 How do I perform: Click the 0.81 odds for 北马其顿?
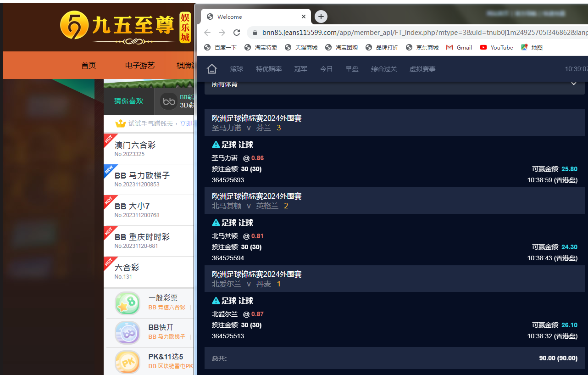pyautogui.click(x=257, y=236)
